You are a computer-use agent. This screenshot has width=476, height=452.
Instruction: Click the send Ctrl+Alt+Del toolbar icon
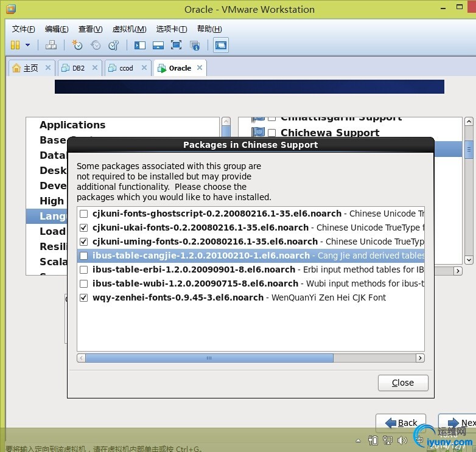tap(51, 45)
